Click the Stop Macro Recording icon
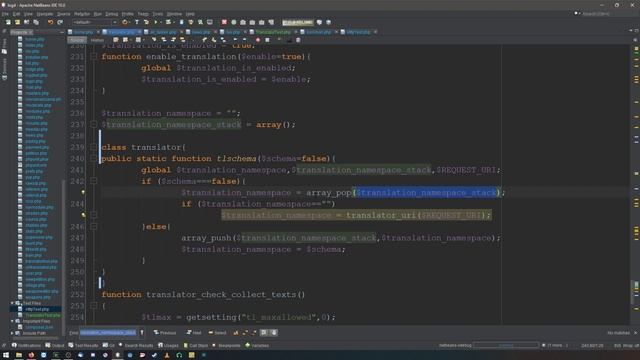640x360 pixels. (267, 40)
